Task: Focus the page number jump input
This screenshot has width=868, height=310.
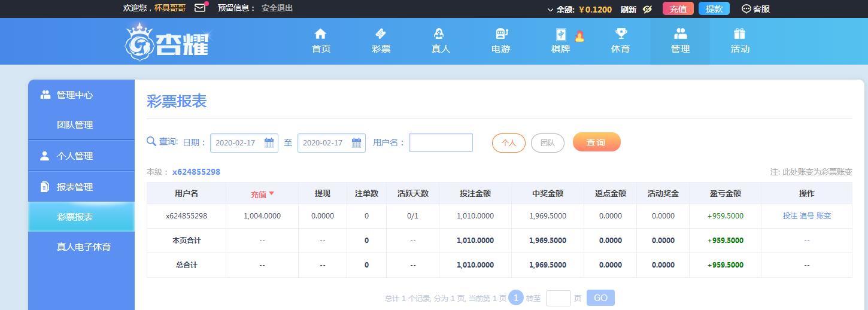Action: pos(559,298)
